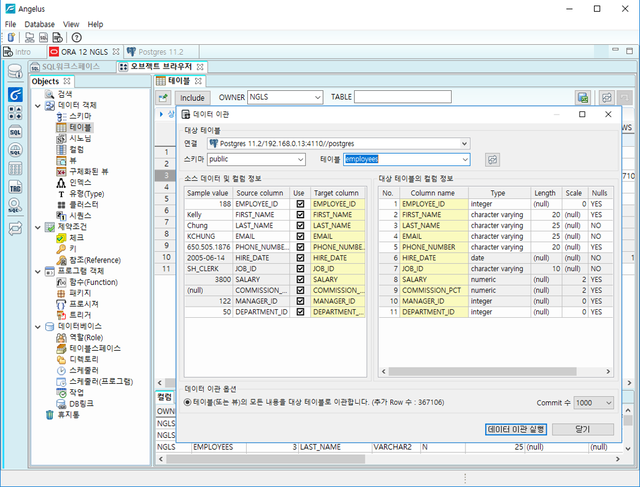Open the database info icon in left sidebar
The width and height of the screenshot is (640, 487).
15,71
